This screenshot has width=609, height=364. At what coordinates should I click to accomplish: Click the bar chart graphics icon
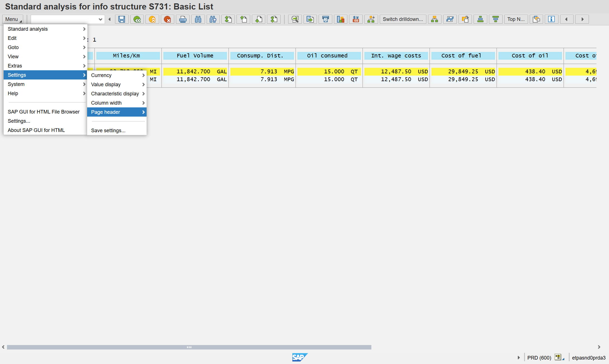point(341,19)
